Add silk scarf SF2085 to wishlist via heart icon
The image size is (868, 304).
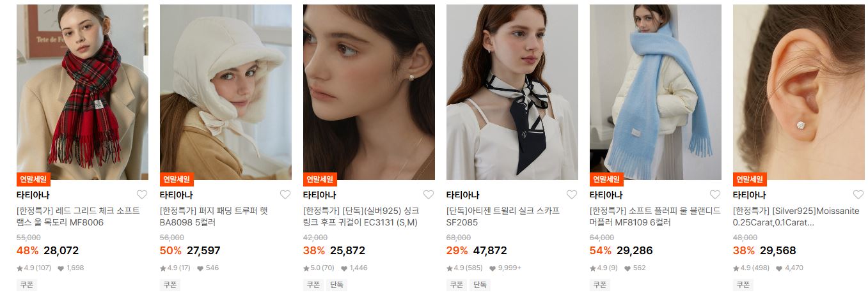pos(572,195)
